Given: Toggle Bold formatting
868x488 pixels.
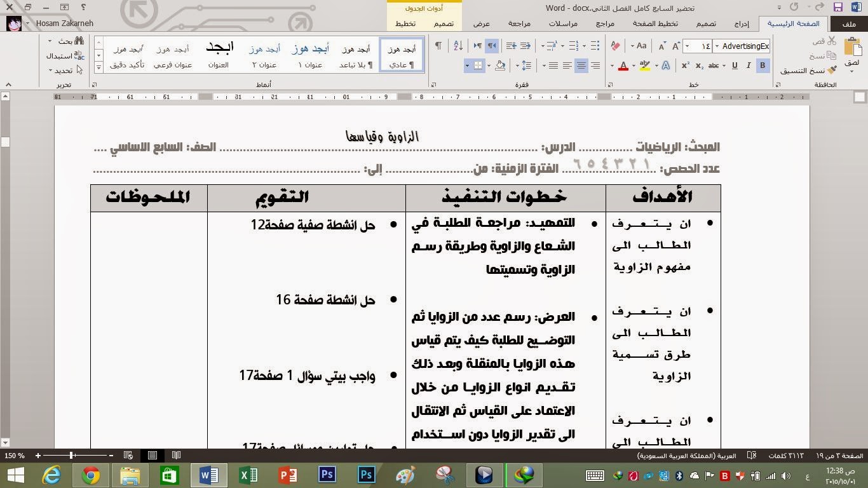Looking at the screenshot, I should pyautogui.click(x=763, y=65).
